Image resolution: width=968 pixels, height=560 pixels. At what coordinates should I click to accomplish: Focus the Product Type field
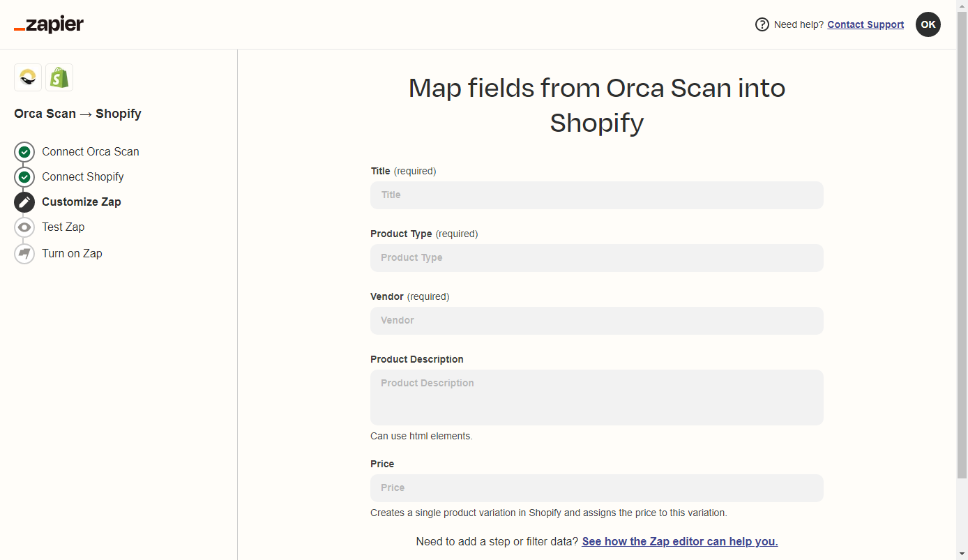point(596,258)
